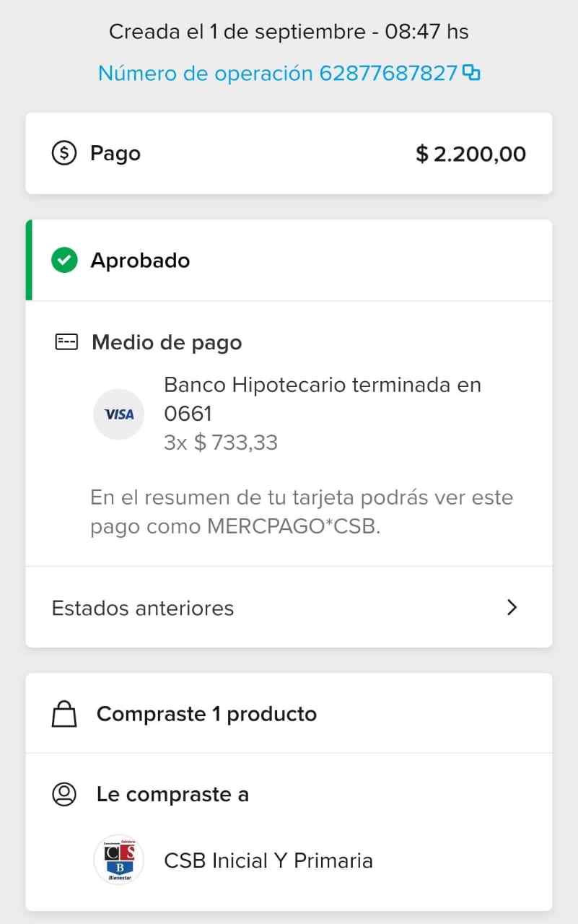Copy the operation number icon
Screen dimensions: 578x924
[471, 73]
